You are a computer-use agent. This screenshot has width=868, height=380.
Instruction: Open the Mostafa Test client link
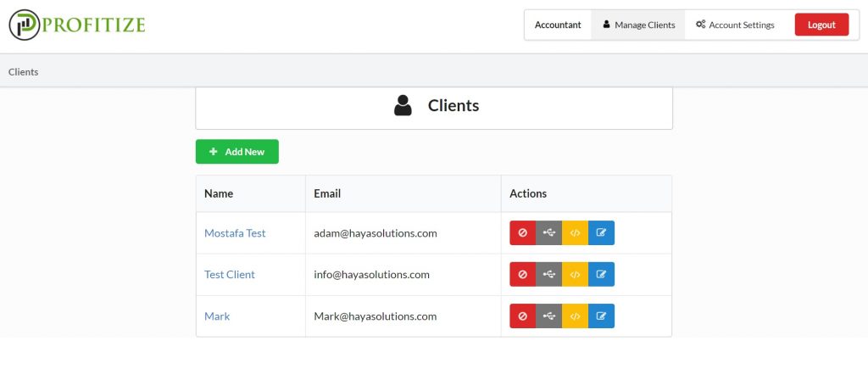coord(235,233)
